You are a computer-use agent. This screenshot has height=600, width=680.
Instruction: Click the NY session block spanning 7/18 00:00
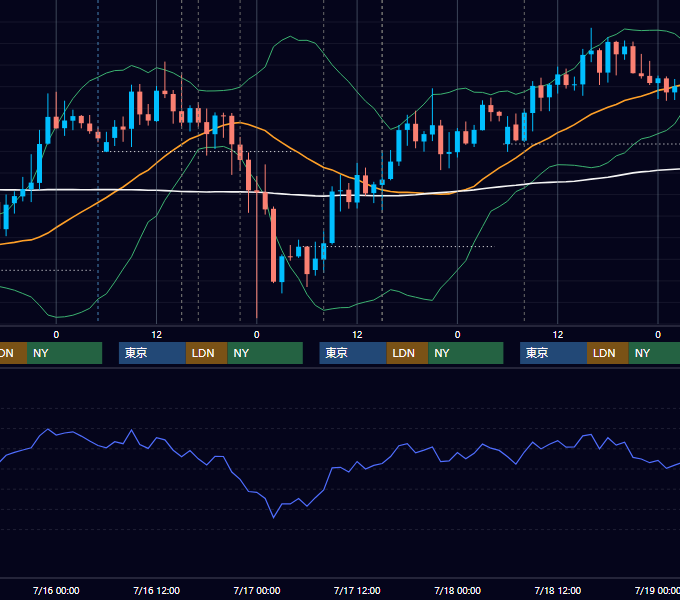pyautogui.click(x=466, y=353)
